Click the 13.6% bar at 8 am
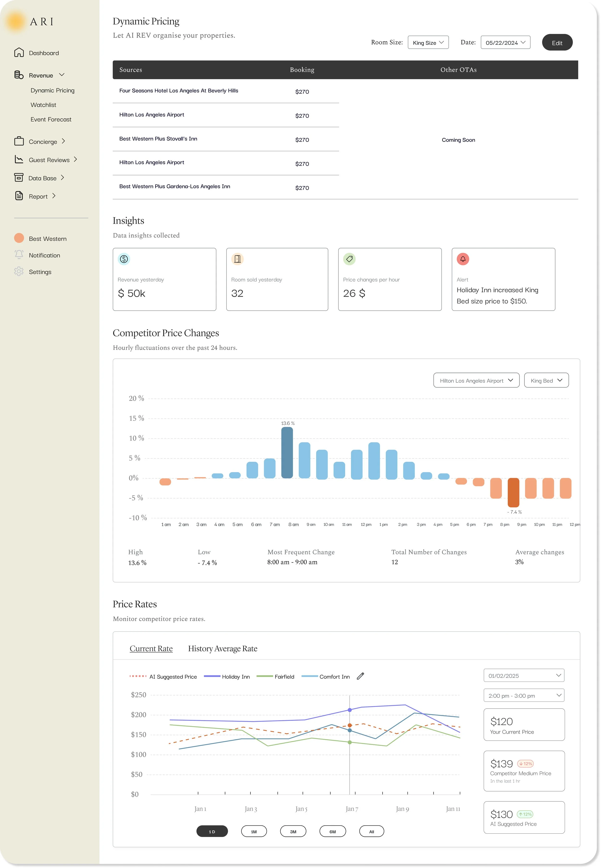The image size is (601, 868). (287, 453)
